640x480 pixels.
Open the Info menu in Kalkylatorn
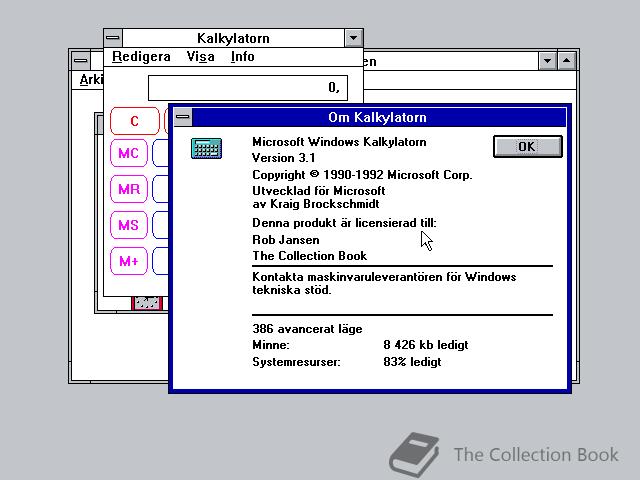pos(242,56)
